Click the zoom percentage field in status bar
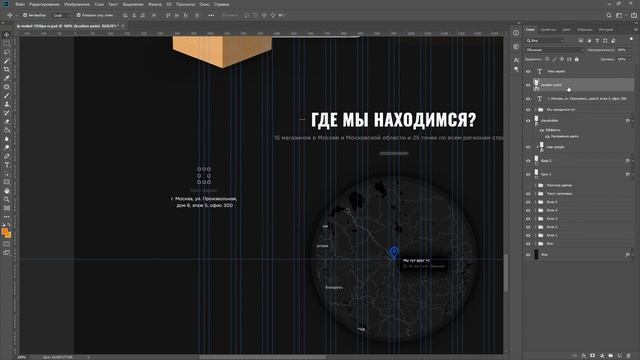 [22, 357]
